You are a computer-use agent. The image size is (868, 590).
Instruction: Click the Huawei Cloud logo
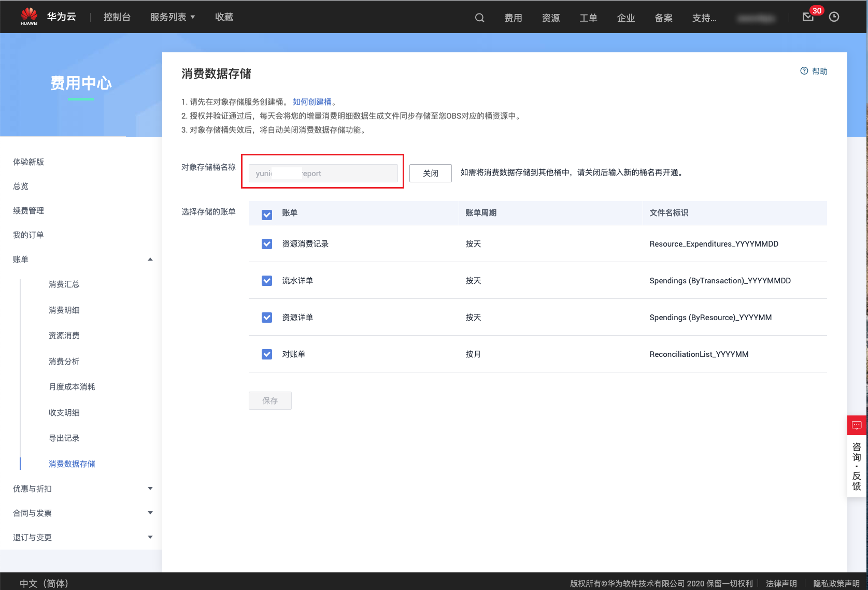tap(30, 17)
